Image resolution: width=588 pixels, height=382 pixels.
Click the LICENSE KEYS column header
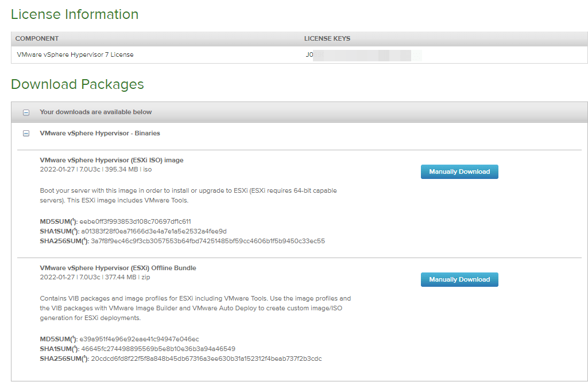coord(327,39)
